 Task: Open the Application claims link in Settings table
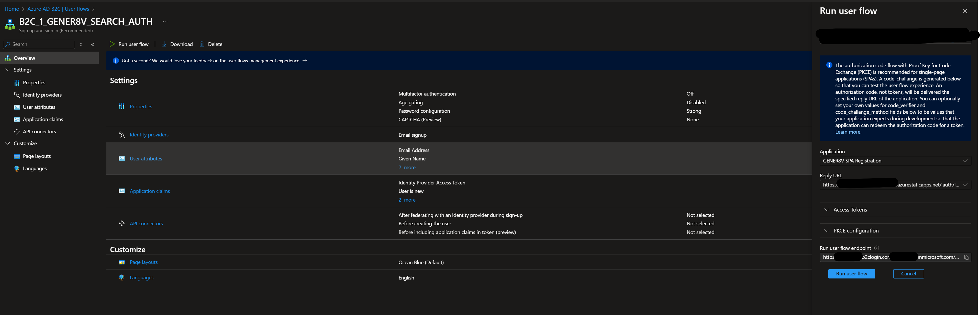(x=150, y=191)
